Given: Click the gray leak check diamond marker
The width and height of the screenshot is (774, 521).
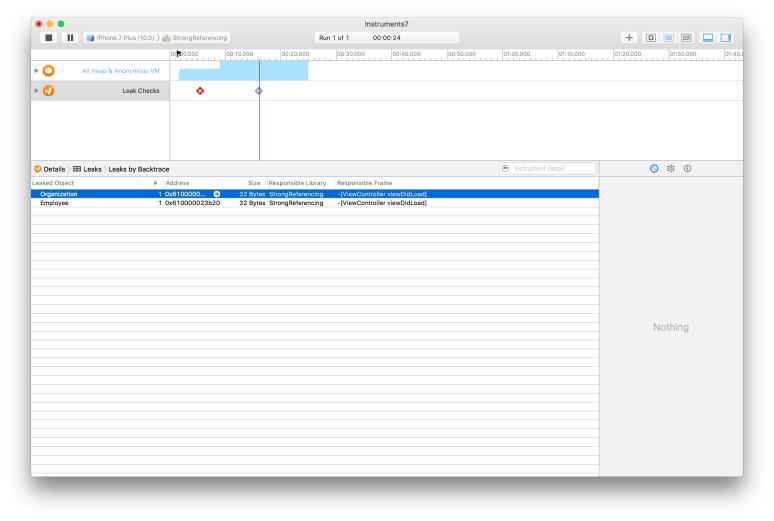Looking at the screenshot, I should pos(259,91).
